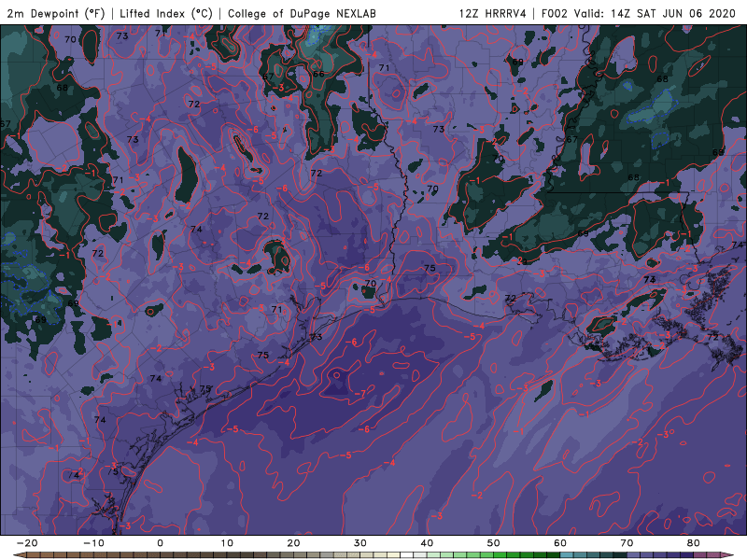747x560 pixels.
Task: Select the 'College of DuPage NEXLAB' header text
Action: pyautogui.click(x=302, y=13)
